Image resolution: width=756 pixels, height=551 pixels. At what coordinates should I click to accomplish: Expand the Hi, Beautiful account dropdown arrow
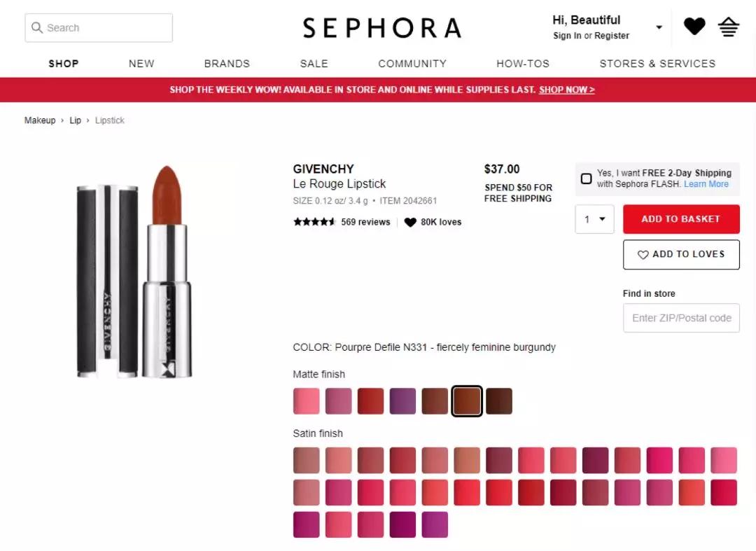coord(659,27)
